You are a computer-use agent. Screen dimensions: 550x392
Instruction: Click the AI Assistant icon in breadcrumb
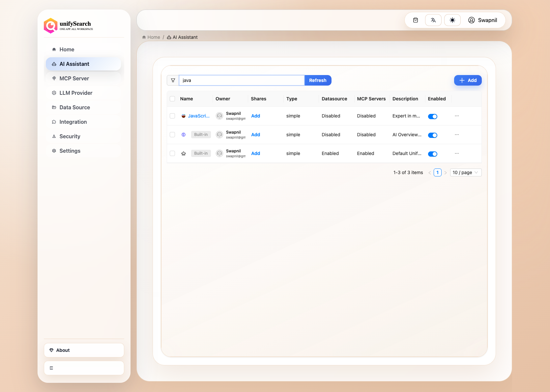point(169,37)
